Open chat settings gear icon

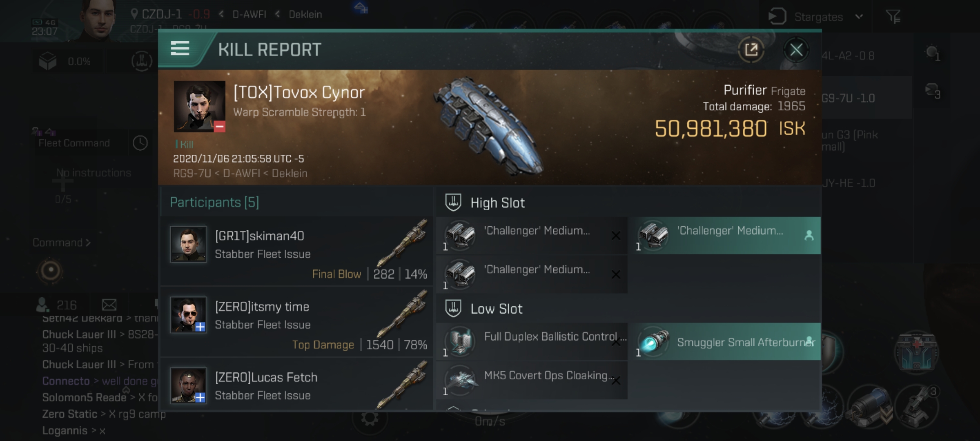(370, 418)
